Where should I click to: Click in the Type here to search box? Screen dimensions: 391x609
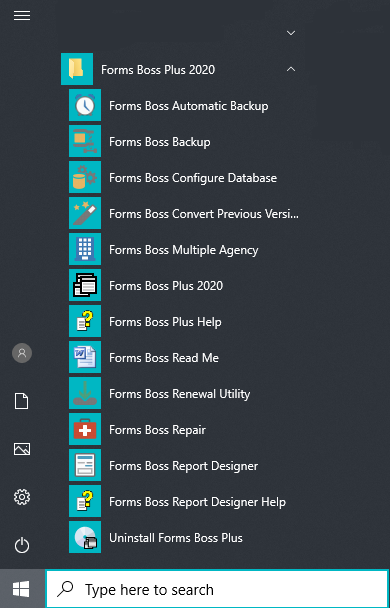coord(217,589)
